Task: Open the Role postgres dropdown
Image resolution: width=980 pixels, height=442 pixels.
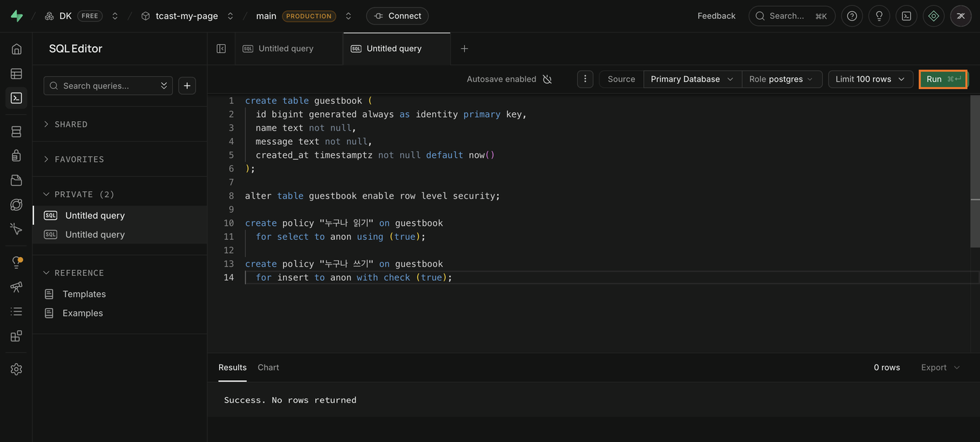Action: [x=782, y=79]
